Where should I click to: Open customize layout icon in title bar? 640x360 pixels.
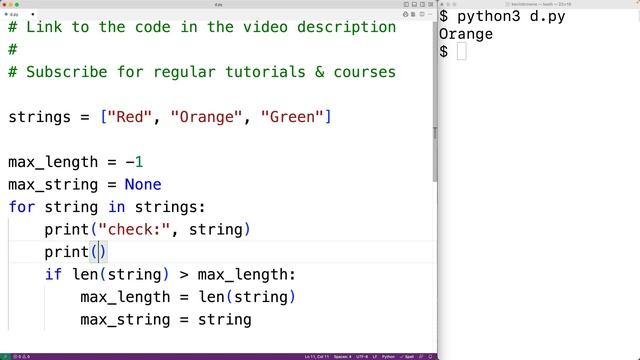tap(431, 4)
